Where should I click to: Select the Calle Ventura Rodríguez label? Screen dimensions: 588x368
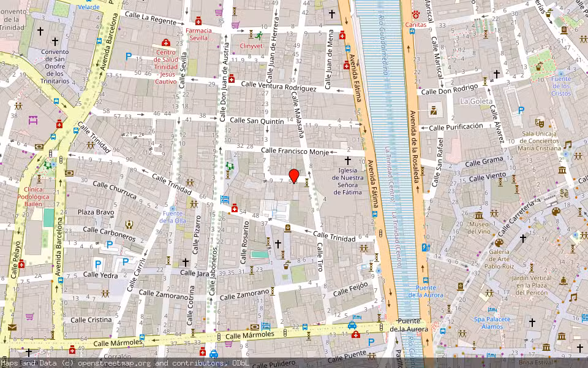(x=279, y=86)
